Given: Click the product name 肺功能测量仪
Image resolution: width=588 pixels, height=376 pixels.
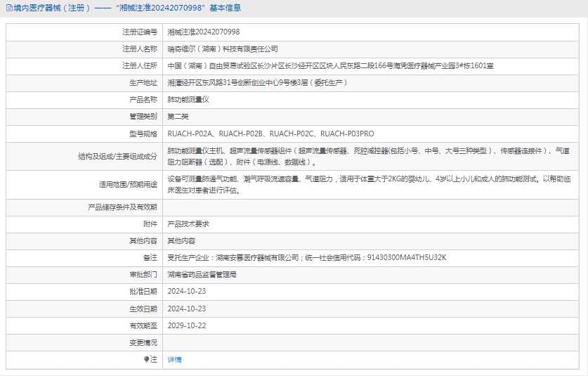Looking at the screenshot, I should tap(188, 100).
